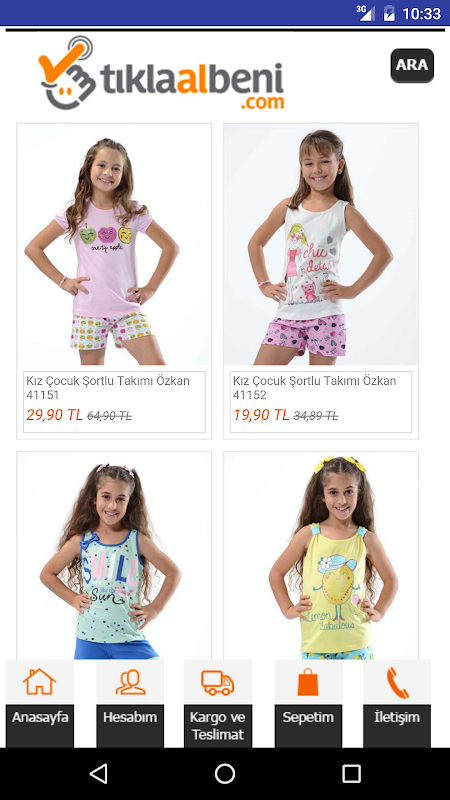Open the Hesabım user profile icon
Screen dimensions: 450x800
point(130,682)
